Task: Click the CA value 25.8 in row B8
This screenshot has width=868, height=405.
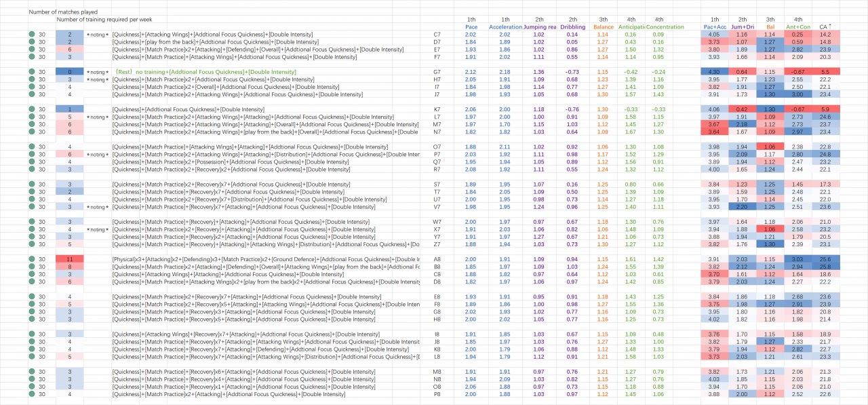Action: click(825, 267)
